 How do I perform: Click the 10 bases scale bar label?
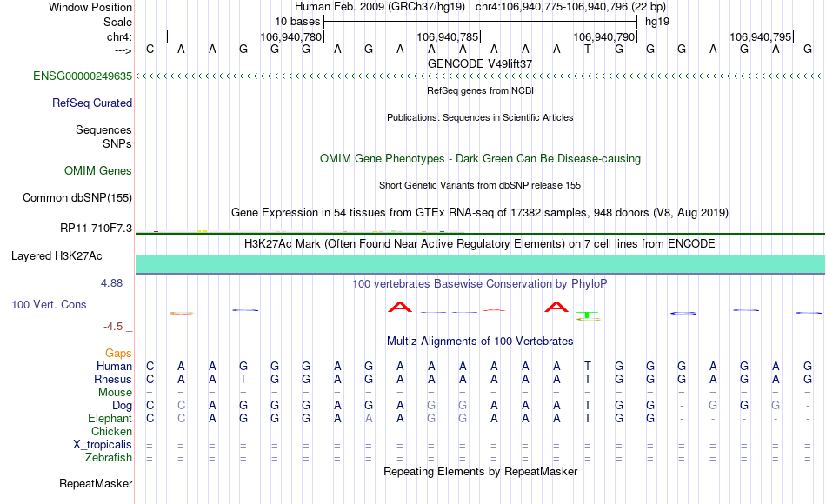[x=297, y=22]
